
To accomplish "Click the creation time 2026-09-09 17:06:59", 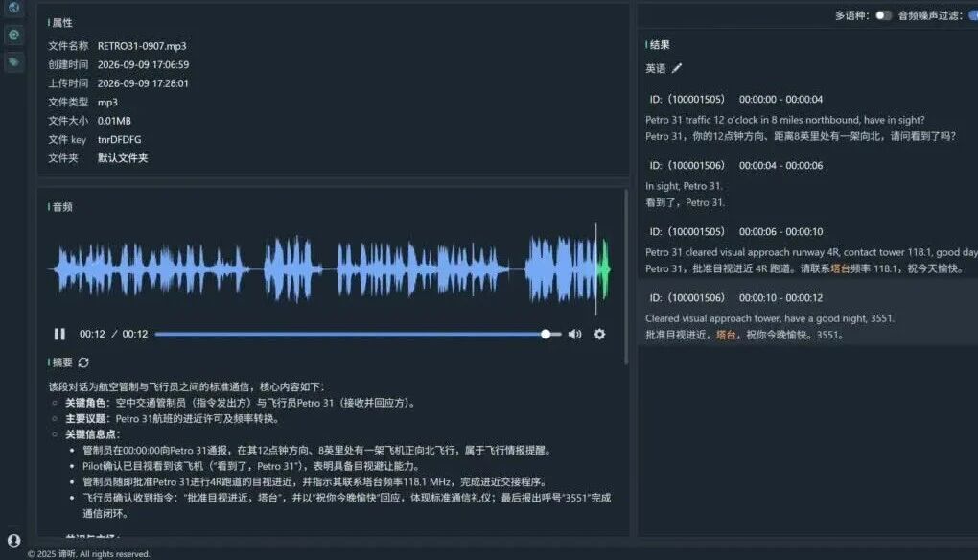I will pos(143,65).
